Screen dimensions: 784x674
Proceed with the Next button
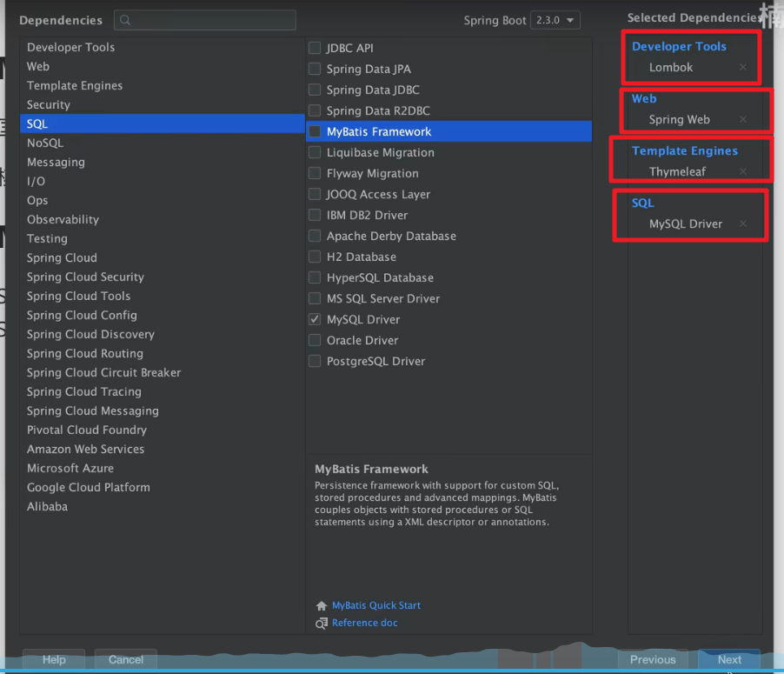click(x=729, y=659)
